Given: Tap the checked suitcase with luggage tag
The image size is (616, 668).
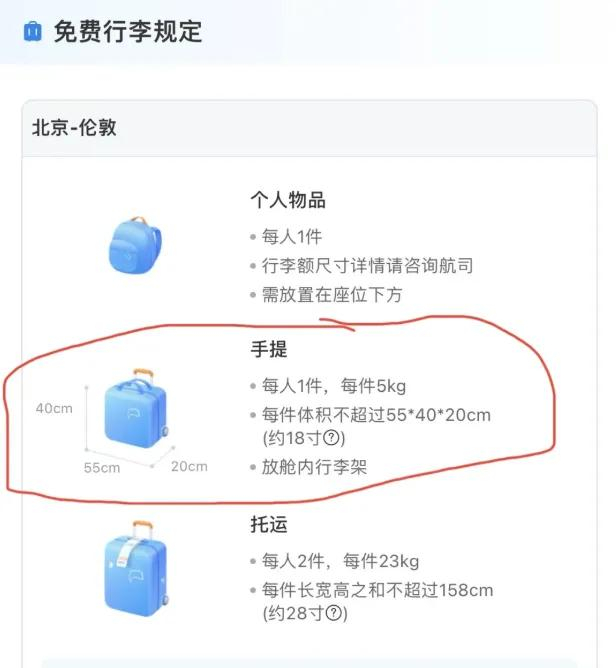Looking at the screenshot, I should coord(136,568).
